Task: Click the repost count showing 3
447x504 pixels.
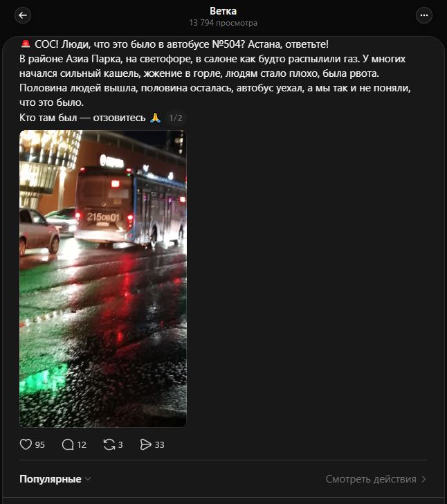Action: pyautogui.click(x=120, y=445)
